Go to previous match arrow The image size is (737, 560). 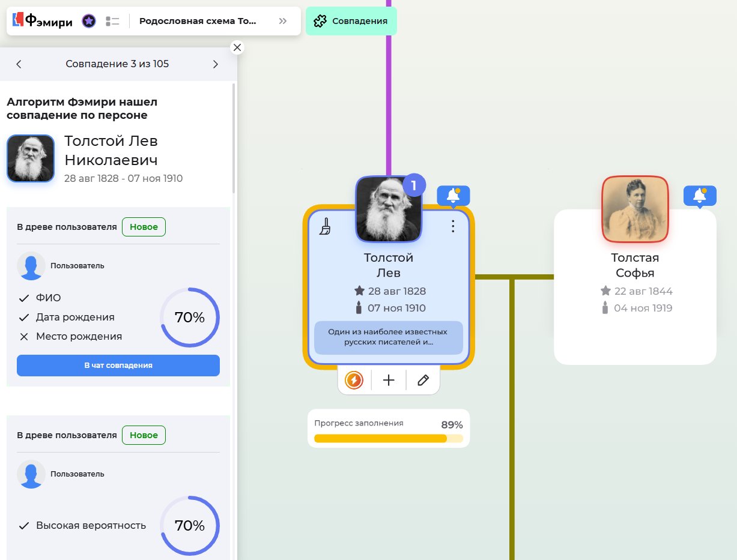19,64
